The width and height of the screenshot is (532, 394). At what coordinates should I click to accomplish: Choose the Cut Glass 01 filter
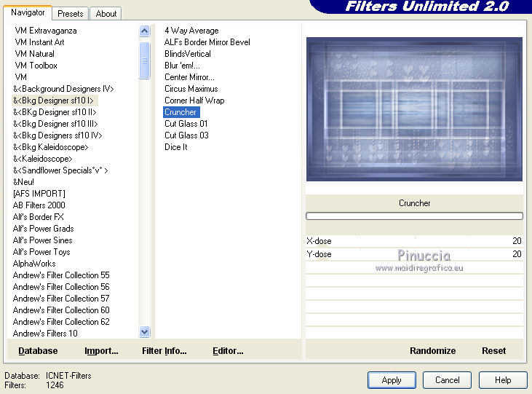pyautogui.click(x=186, y=124)
